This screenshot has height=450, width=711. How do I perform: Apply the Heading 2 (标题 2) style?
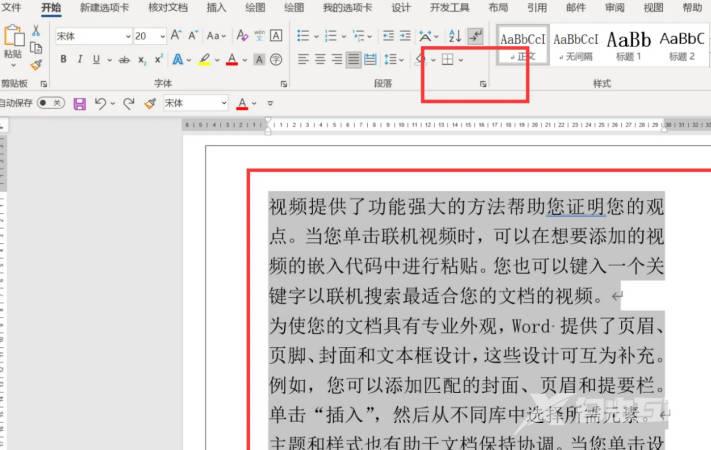[682, 45]
